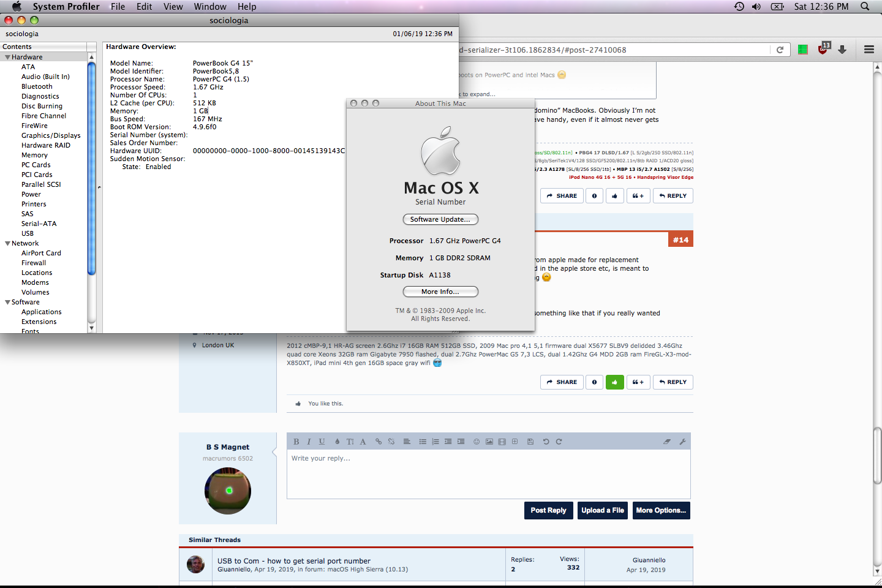Click inside the reply text area
The width and height of the screenshot is (882, 588).
[489, 475]
